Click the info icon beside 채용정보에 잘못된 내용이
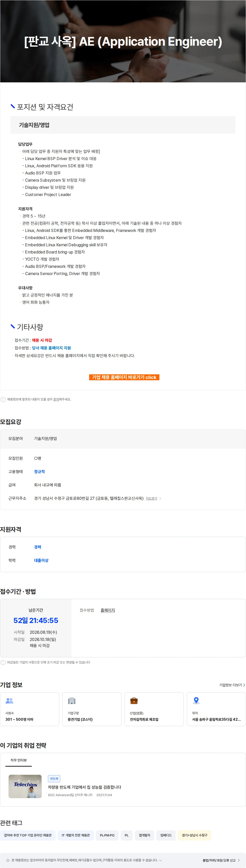The height and width of the screenshot is (868, 246). [x=3, y=399]
